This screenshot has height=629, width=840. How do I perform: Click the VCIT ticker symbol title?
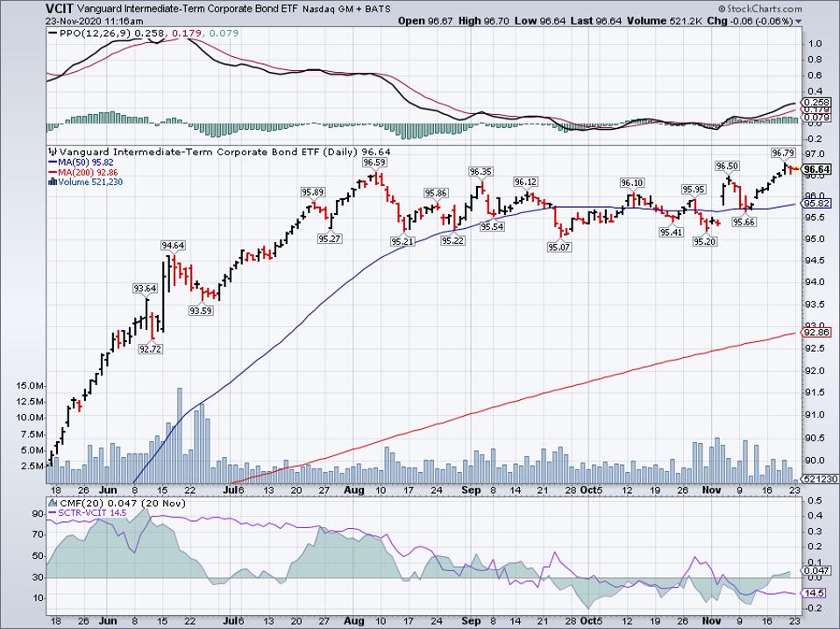(x=60, y=9)
